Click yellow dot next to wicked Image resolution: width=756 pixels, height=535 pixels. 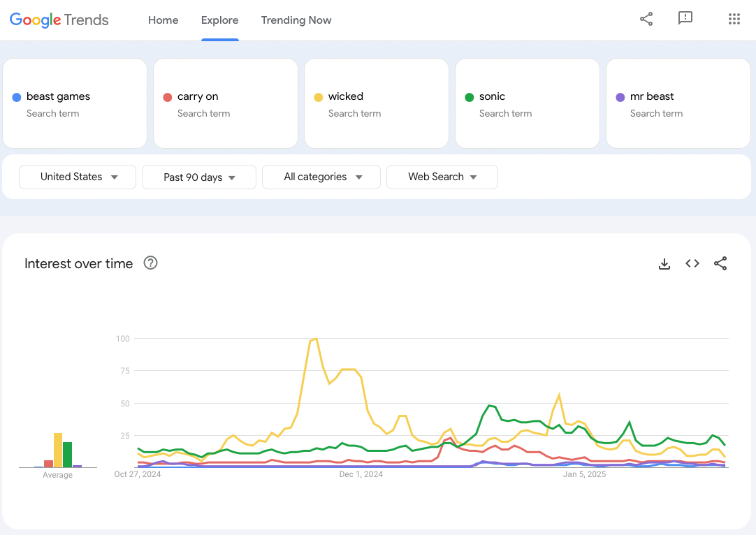click(x=318, y=97)
